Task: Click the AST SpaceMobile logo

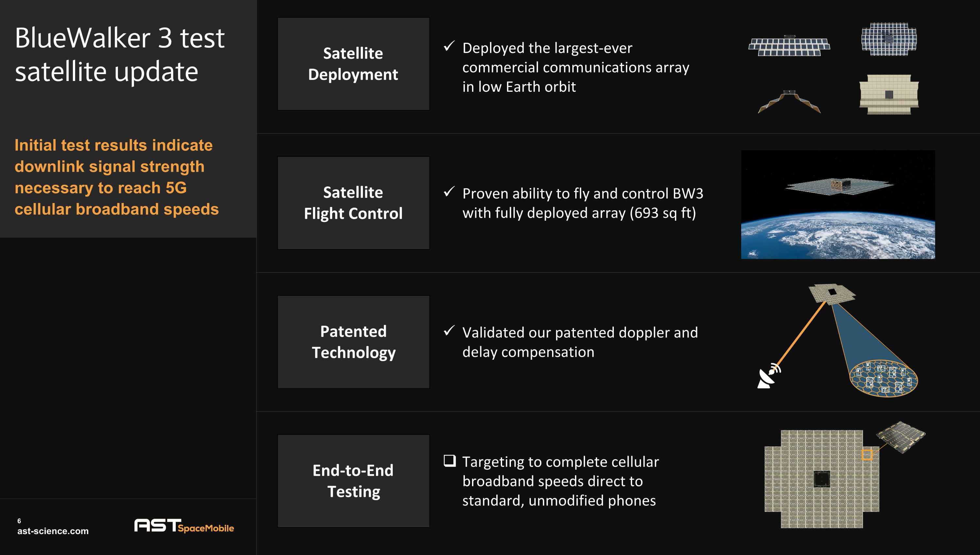Action: (x=184, y=526)
